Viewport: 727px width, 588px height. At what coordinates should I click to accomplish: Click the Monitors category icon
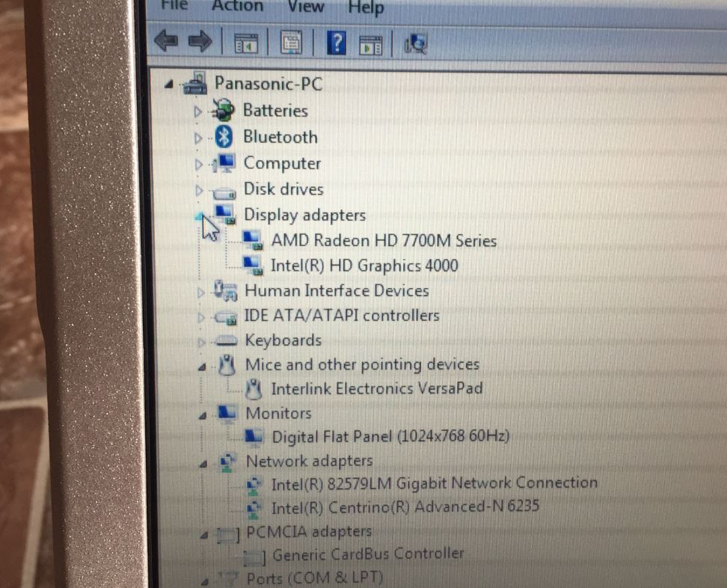(x=227, y=412)
